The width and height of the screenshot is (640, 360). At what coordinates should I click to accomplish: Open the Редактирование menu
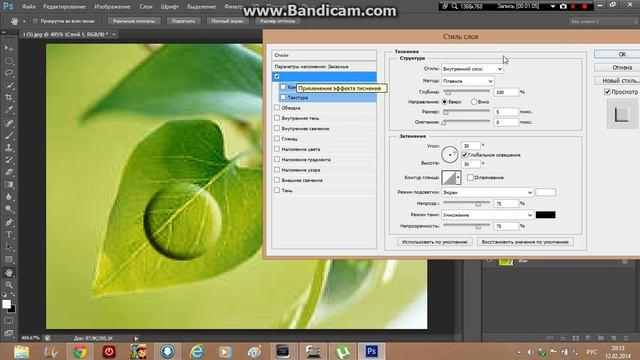(64, 7)
